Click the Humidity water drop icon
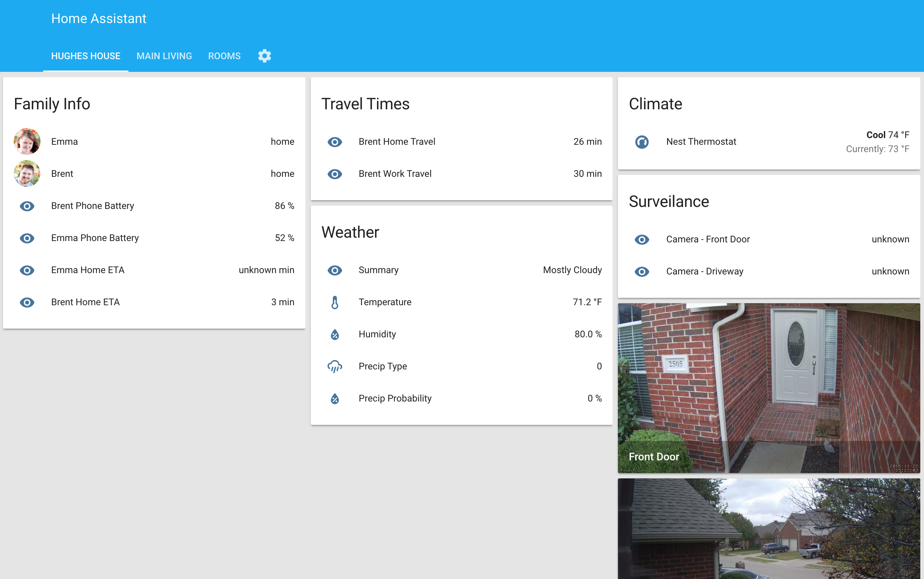The height and width of the screenshot is (579, 924). click(335, 334)
